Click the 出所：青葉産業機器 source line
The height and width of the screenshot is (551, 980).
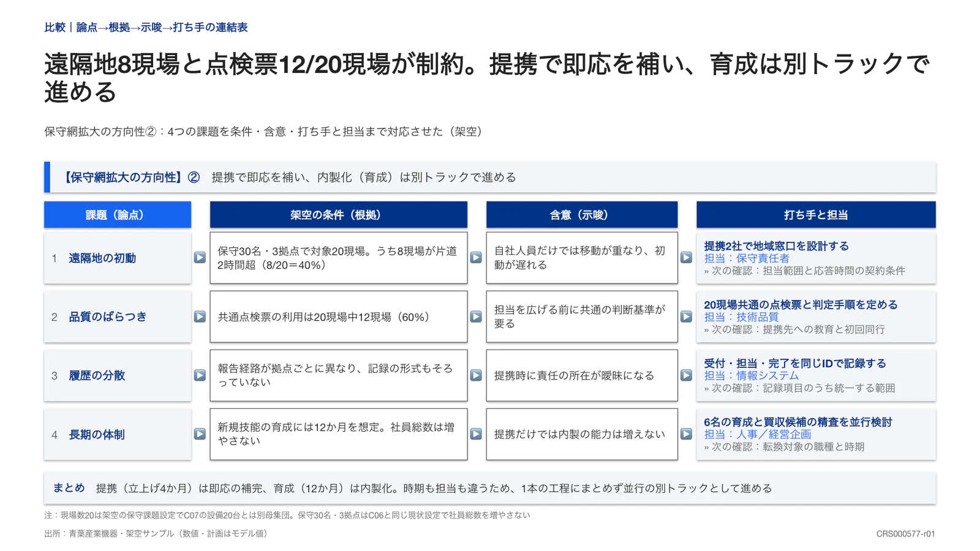tap(157, 534)
